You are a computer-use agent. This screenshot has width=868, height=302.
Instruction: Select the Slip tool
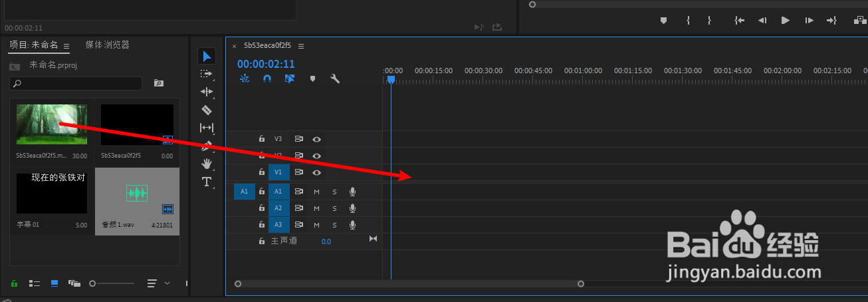pyautogui.click(x=207, y=128)
